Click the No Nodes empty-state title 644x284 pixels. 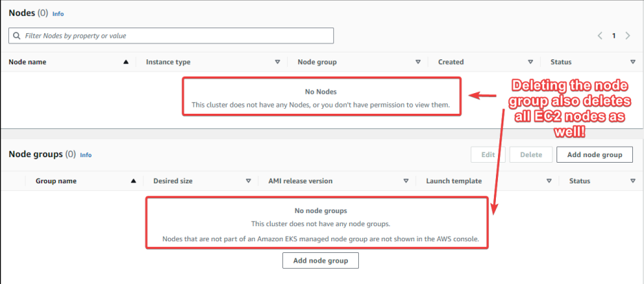(321, 92)
